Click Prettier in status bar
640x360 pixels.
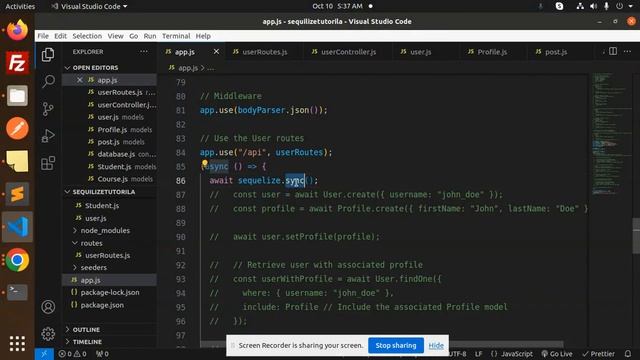(598, 354)
